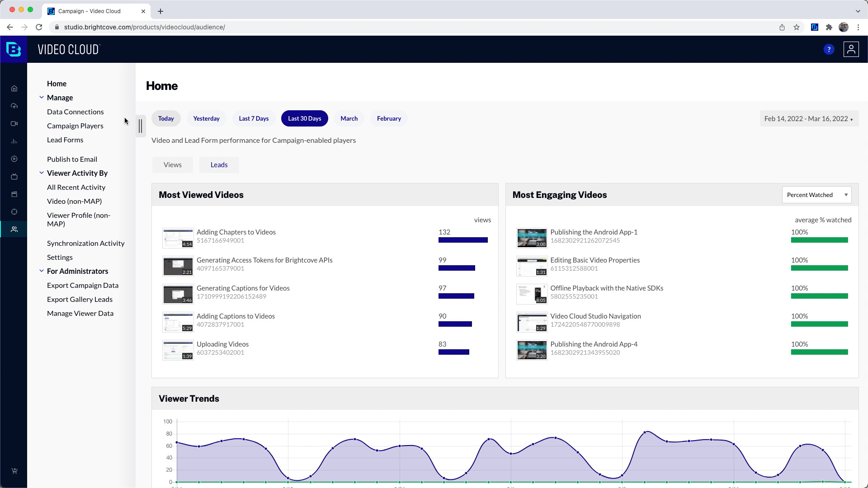Select the Percent Watched dropdown
868x488 pixels.
point(817,194)
